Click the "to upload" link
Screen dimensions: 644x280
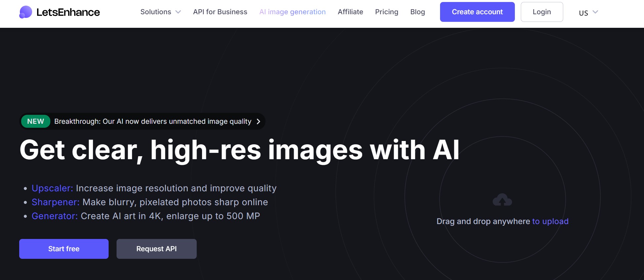coord(550,221)
